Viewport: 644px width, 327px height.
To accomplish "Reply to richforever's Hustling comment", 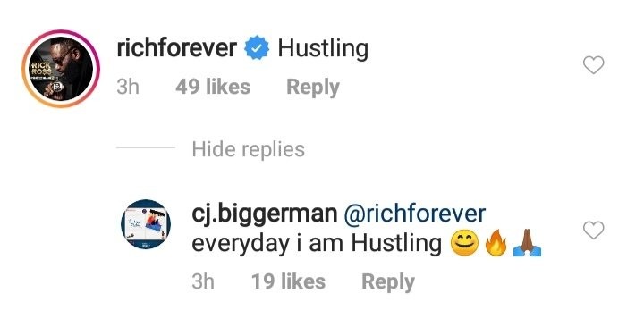I will [313, 88].
